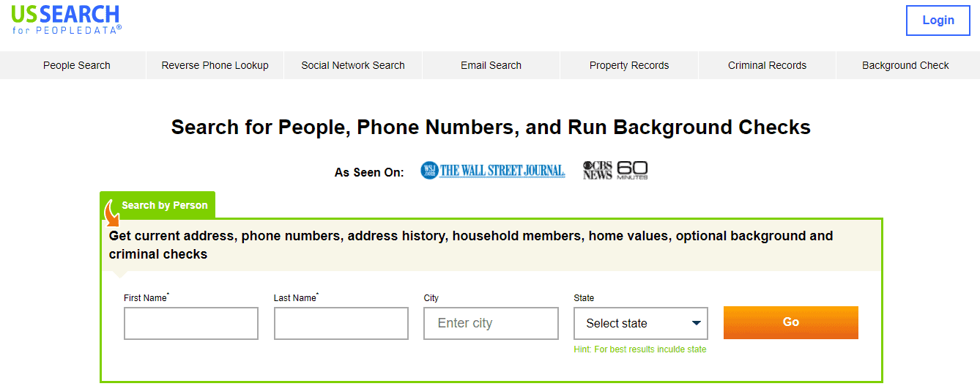This screenshot has width=980, height=389.
Task: Open the Select state dropdown
Action: click(641, 323)
